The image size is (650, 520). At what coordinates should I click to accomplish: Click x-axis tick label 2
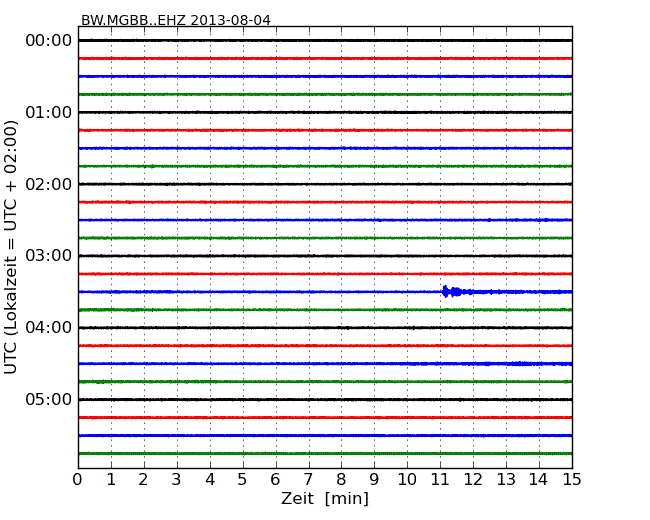pyautogui.click(x=143, y=480)
